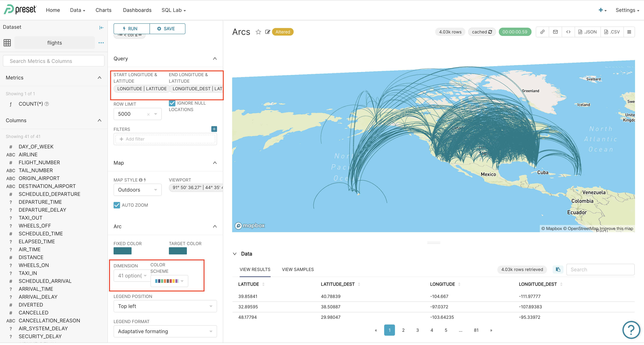Open embed code icon
644x345 pixels.
click(x=568, y=32)
